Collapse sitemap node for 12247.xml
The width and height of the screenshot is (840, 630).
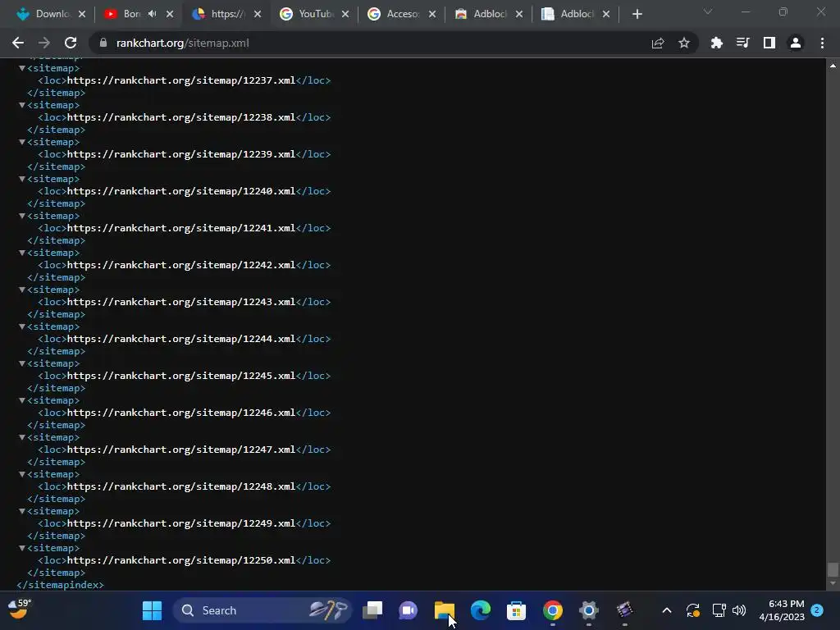tap(22, 438)
